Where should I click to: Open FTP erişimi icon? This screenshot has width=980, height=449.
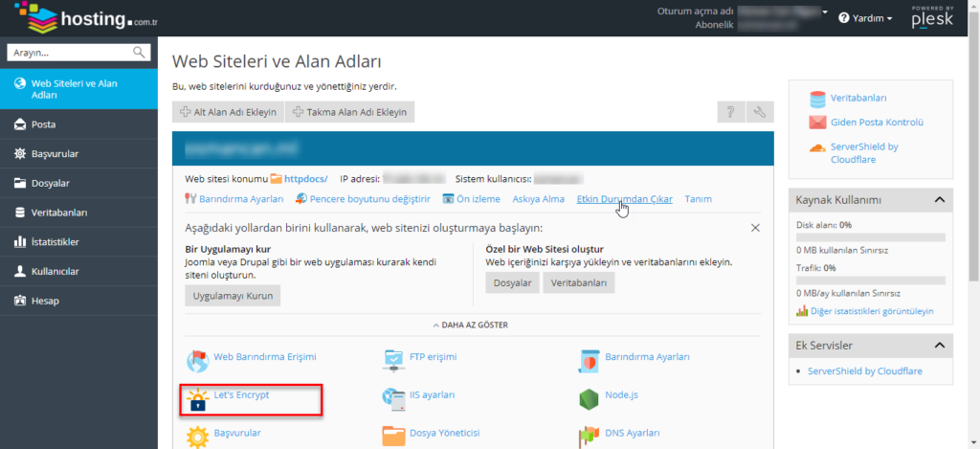(393, 361)
